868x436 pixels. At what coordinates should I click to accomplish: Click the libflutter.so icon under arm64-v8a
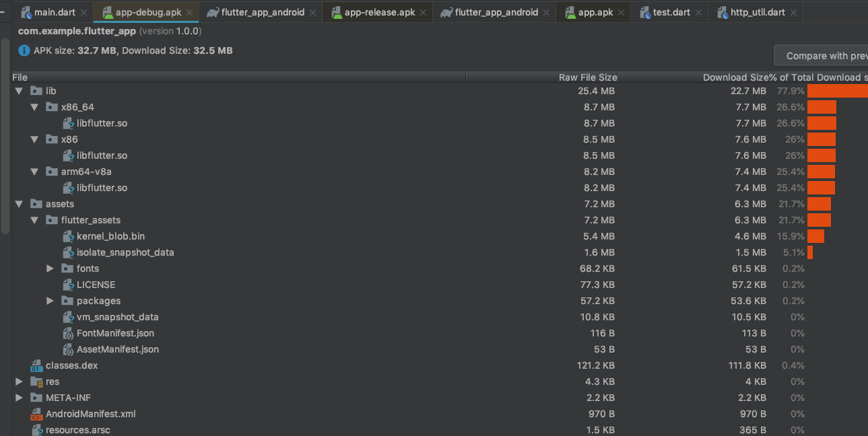pos(67,188)
